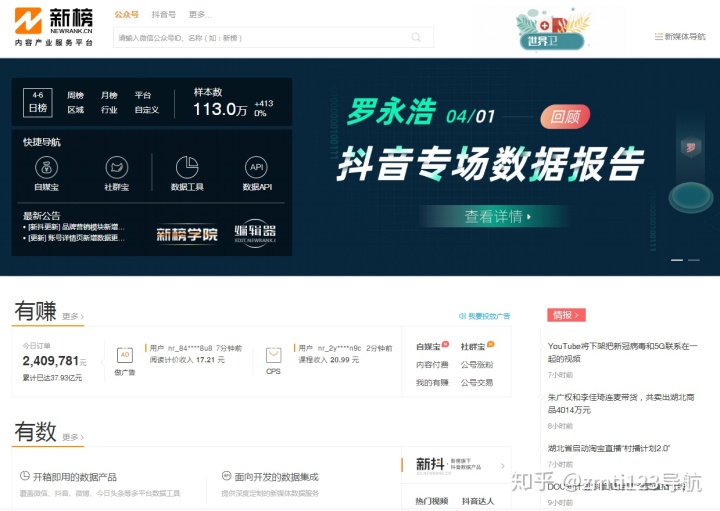This screenshot has height=511, width=720.
Task: Expand 更多 next to 有数
Action: click(73, 437)
